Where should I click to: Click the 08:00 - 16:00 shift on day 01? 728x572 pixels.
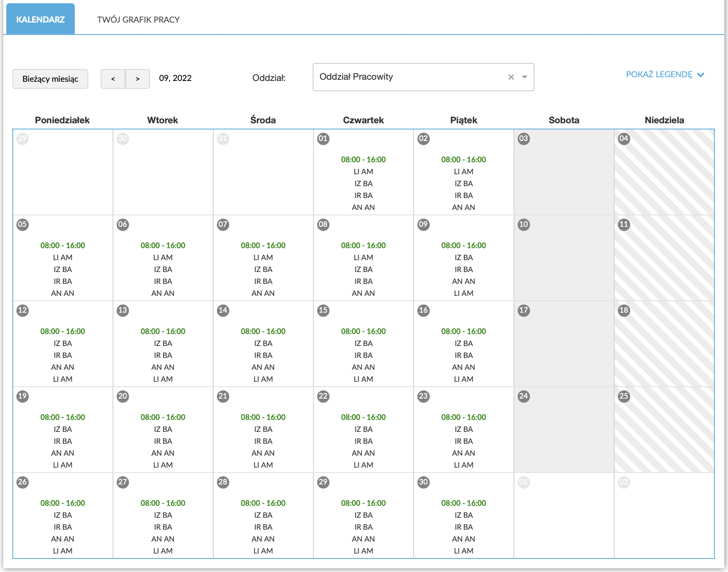364,159
